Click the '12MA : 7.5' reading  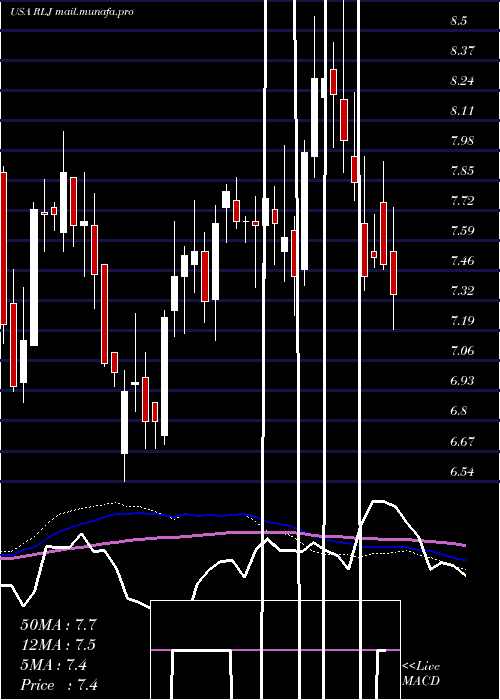[58, 645]
